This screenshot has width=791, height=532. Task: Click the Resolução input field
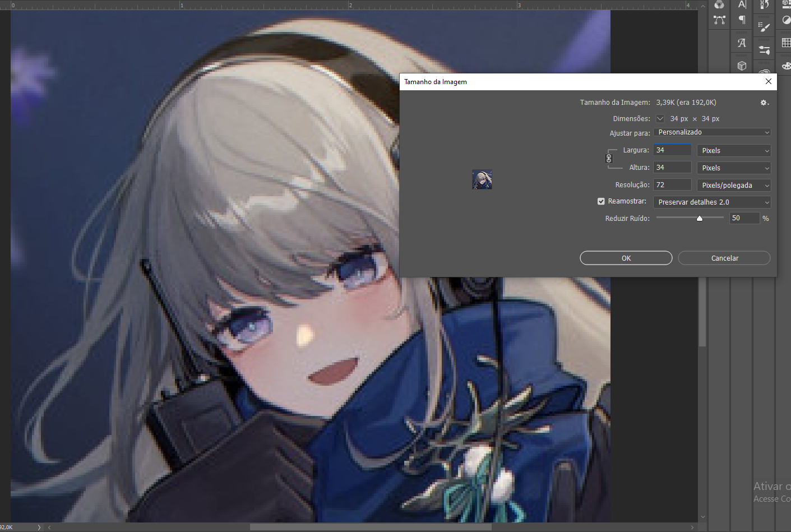coord(672,185)
